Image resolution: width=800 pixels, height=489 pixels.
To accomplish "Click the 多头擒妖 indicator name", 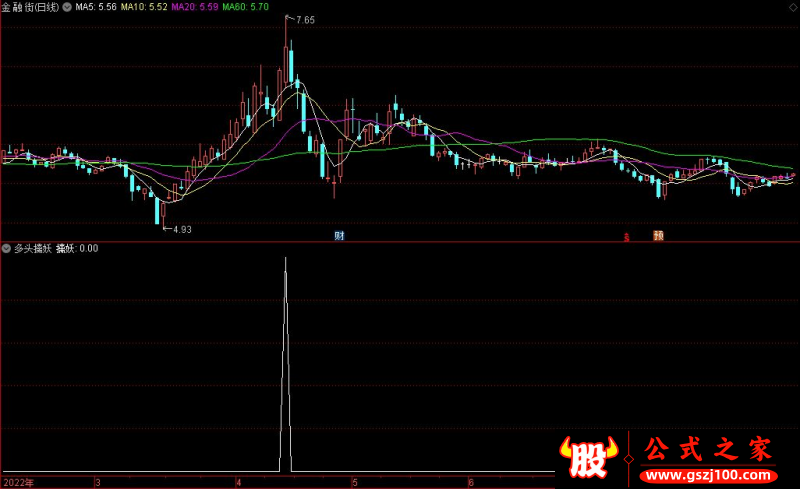I will click(x=32, y=248).
